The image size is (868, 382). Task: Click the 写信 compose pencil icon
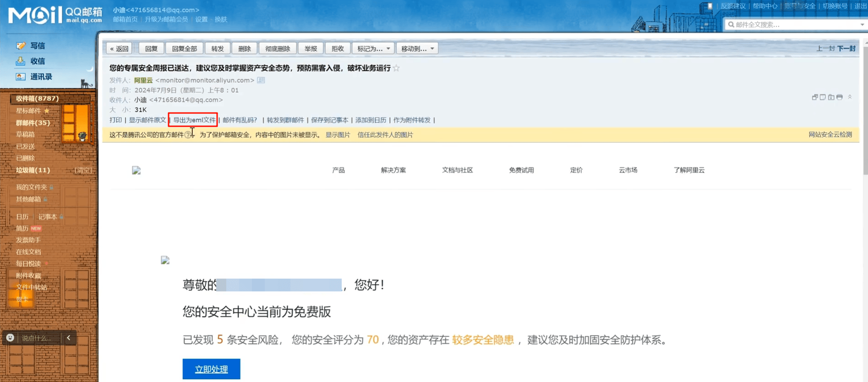tap(21, 46)
